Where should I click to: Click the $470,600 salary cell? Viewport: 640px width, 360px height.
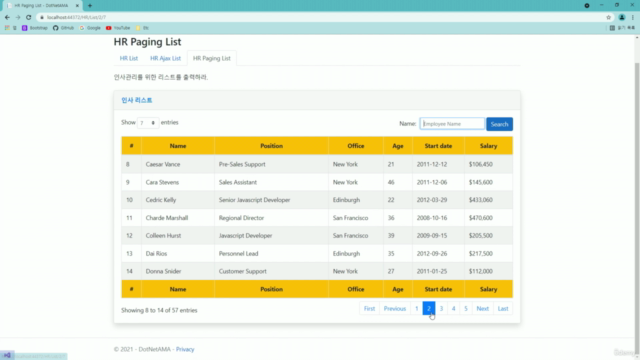pyautogui.click(x=489, y=218)
